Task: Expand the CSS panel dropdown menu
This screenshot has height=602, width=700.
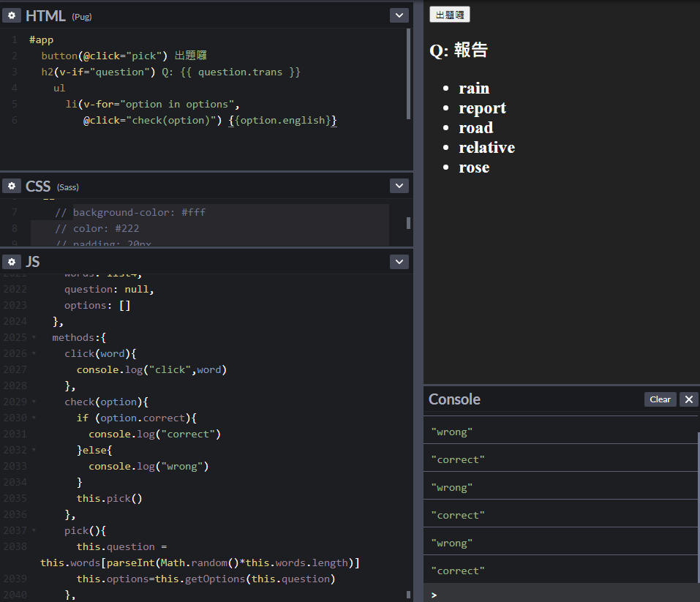Action: click(399, 186)
